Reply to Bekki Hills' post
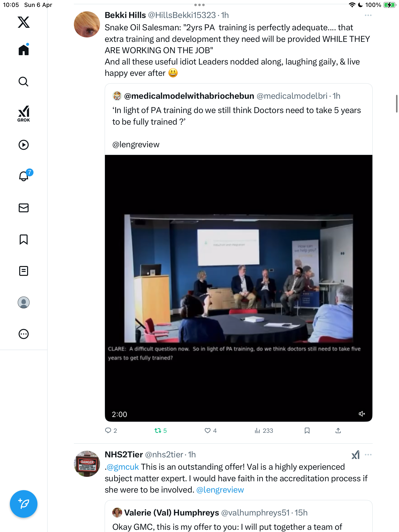This screenshot has height=532, width=399. coord(111,431)
